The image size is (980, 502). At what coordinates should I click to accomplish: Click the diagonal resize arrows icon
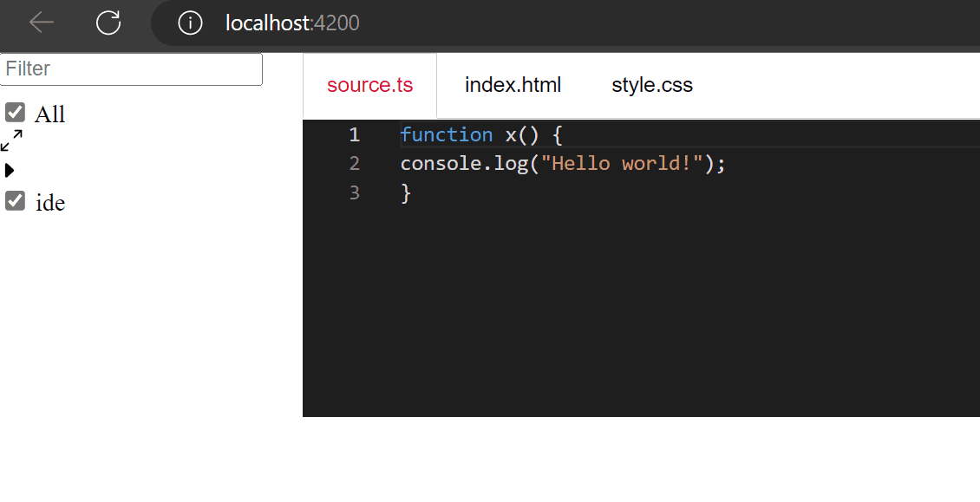[x=11, y=140]
